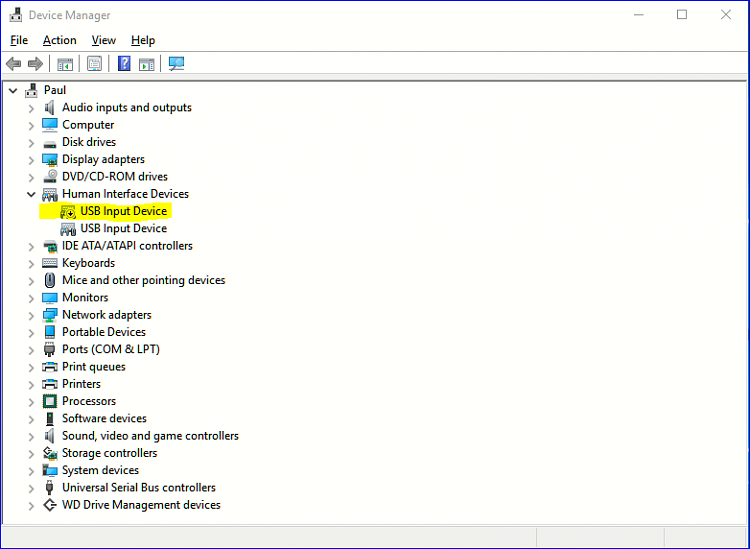
Task: Click the Storage controllers icon
Action: (50, 453)
